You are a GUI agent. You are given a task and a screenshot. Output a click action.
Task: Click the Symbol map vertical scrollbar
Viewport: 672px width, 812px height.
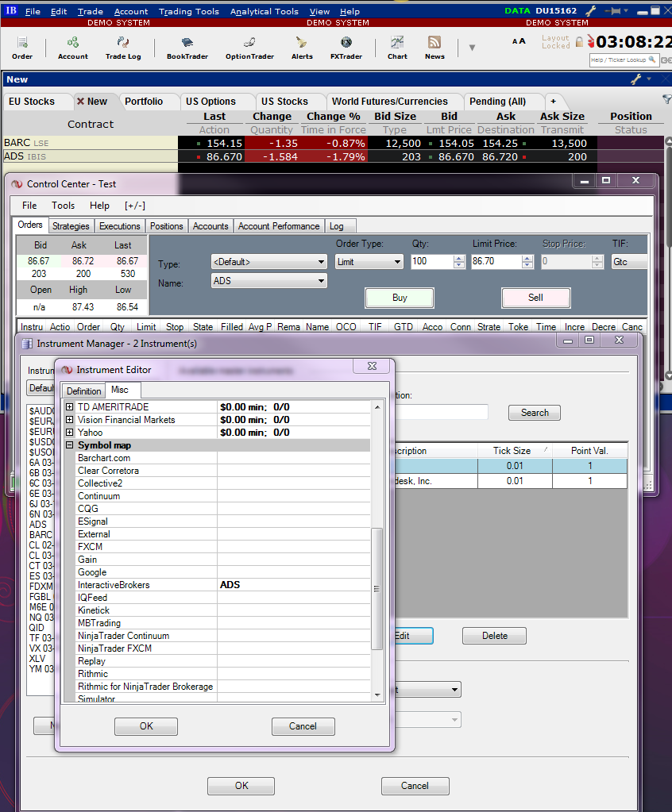[x=377, y=588]
